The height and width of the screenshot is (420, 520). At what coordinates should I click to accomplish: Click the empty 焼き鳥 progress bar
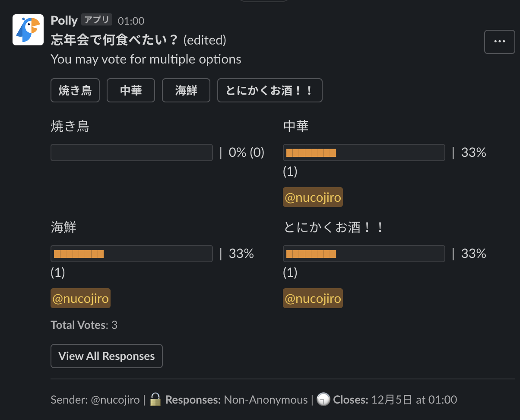132,153
